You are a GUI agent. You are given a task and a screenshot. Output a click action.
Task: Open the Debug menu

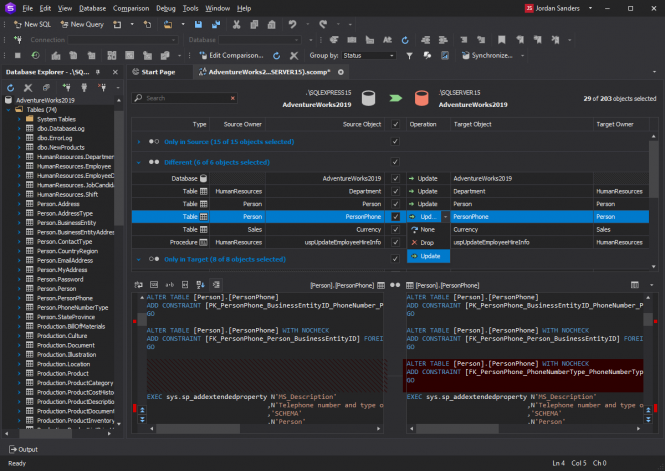pos(166,8)
